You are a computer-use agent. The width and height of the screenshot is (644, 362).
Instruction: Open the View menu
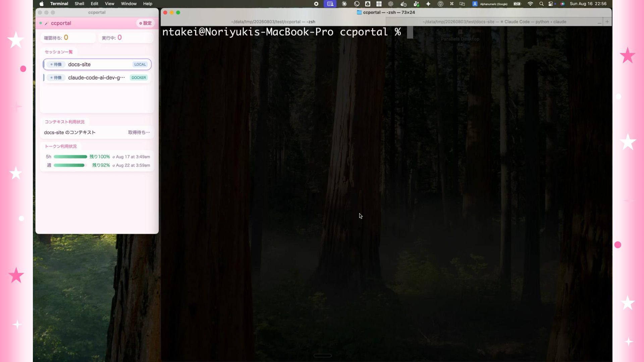click(109, 4)
